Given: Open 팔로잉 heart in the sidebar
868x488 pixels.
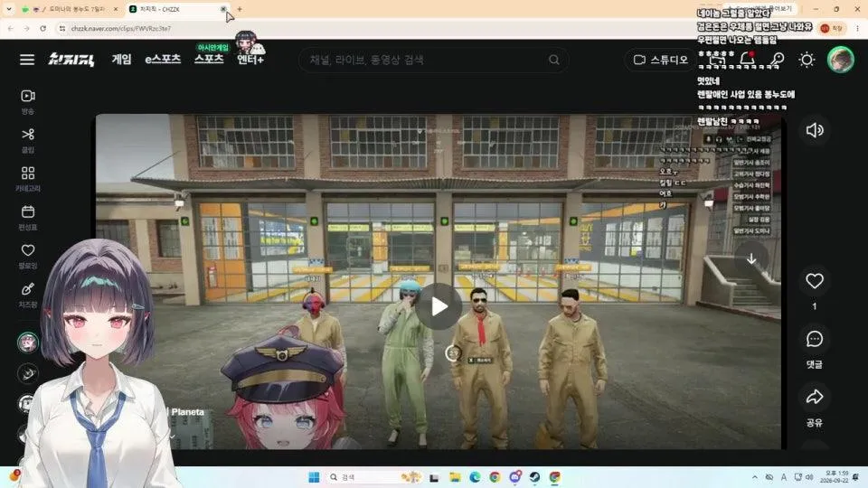Looking at the screenshot, I should tap(28, 257).
